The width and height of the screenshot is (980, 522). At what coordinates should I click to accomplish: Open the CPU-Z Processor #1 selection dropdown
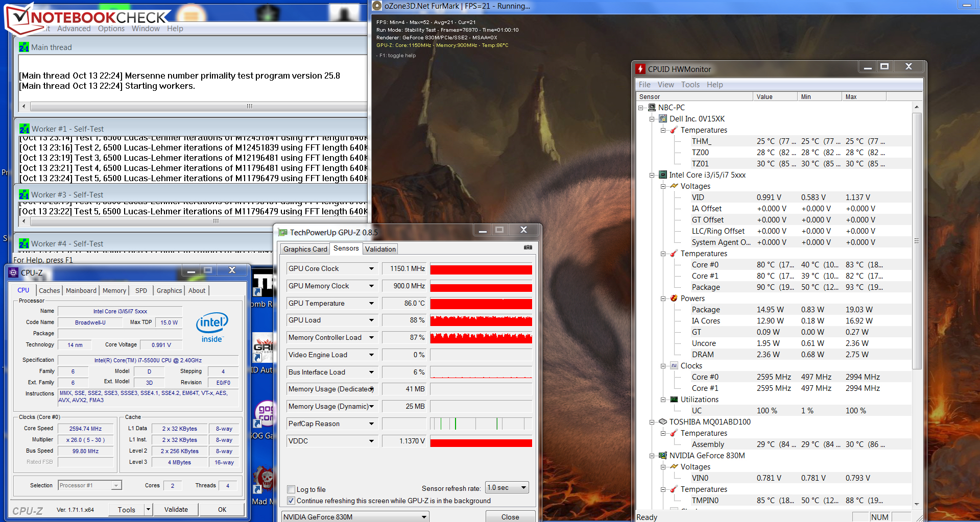coord(90,485)
